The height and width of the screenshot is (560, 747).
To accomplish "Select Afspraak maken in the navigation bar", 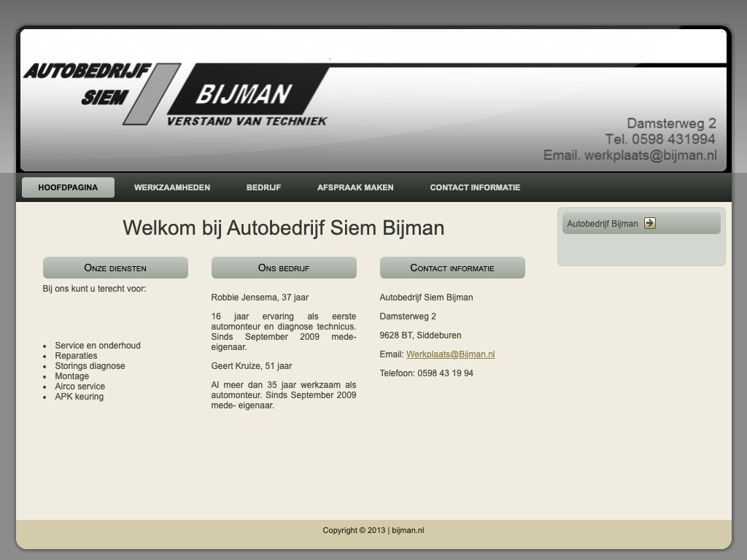I will point(355,187).
